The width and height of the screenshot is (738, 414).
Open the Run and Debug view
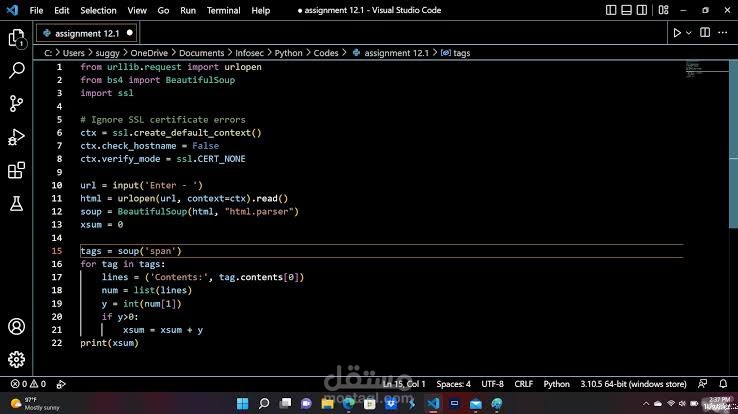(x=16, y=137)
